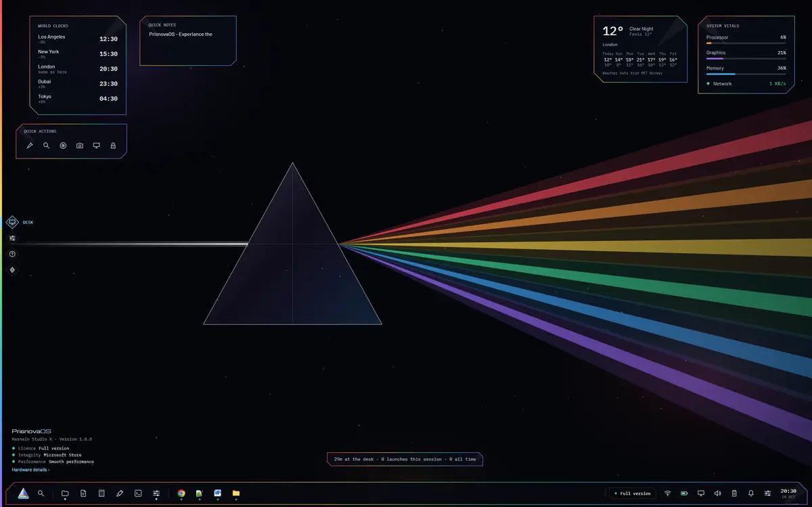Open notifications via the bell icon
The width and height of the screenshot is (812, 507).
click(x=751, y=493)
